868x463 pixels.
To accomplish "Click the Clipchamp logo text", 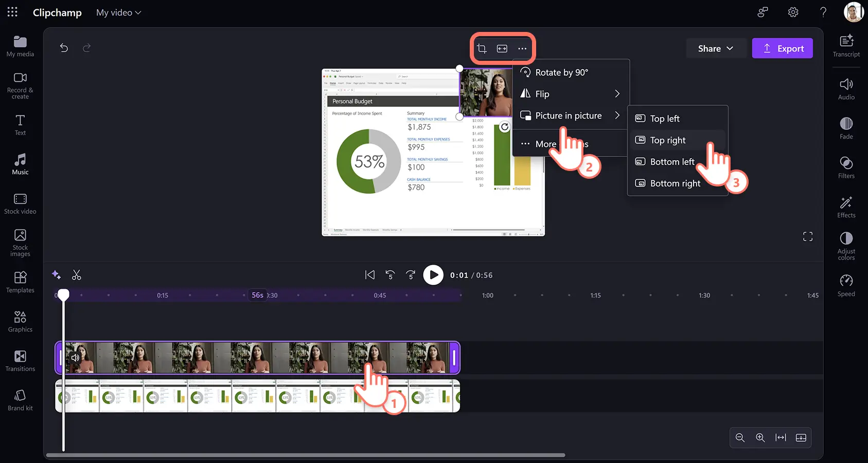I will (x=57, y=12).
